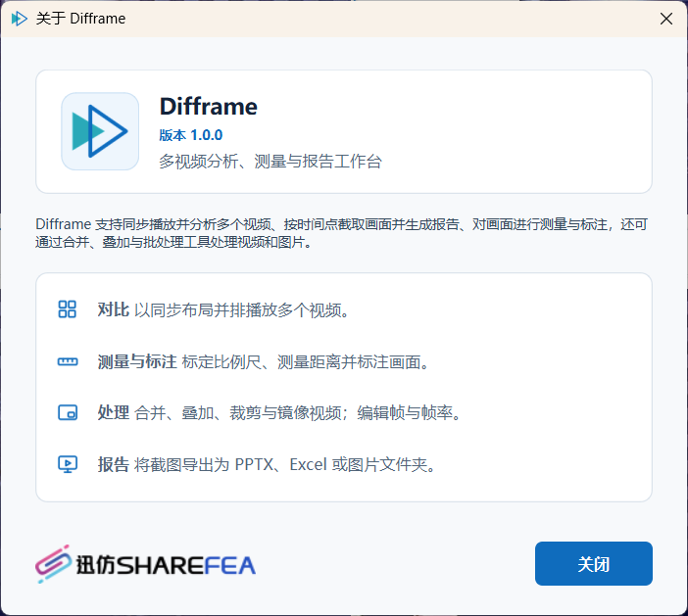This screenshot has width=688, height=616.
Task: Click the 迅仿 SHAREFEA logo
Action: (x=145, y=564)
